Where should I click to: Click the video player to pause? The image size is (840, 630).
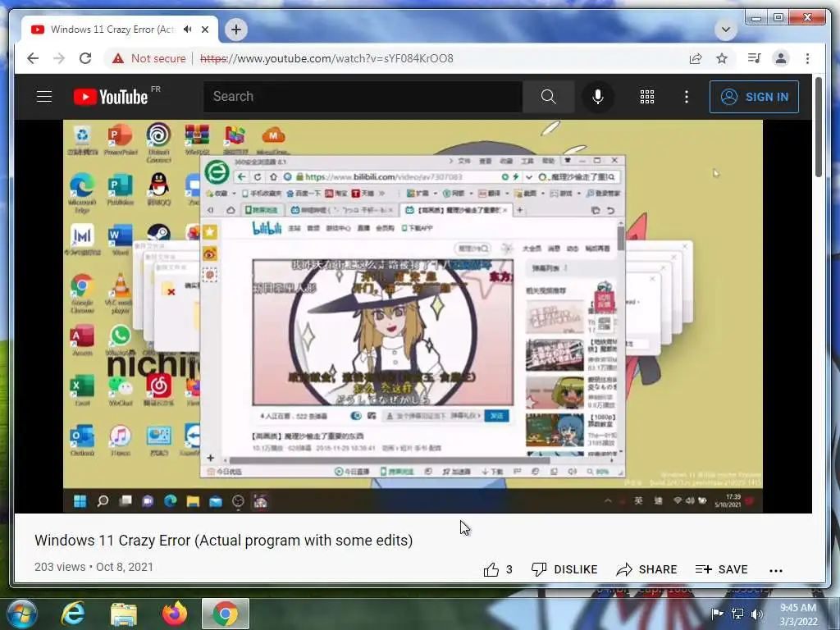413,316
